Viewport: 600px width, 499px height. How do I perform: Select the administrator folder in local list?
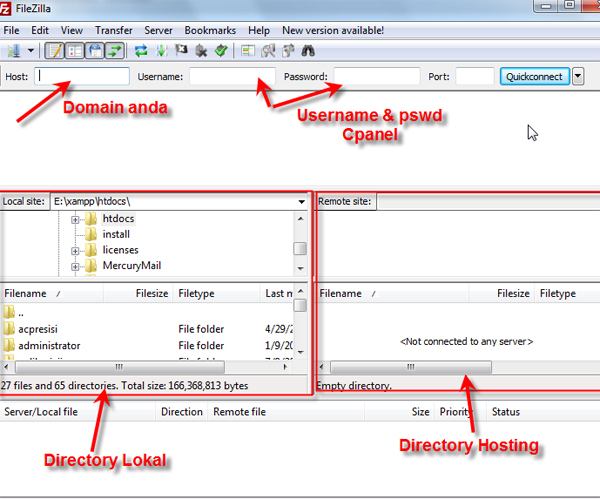click(x=49, y=345)
